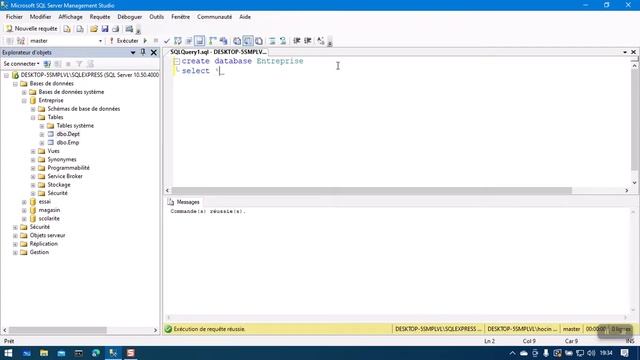
Task: Open the Explorateur d'objets window position menu
Action: click(133, 52)
